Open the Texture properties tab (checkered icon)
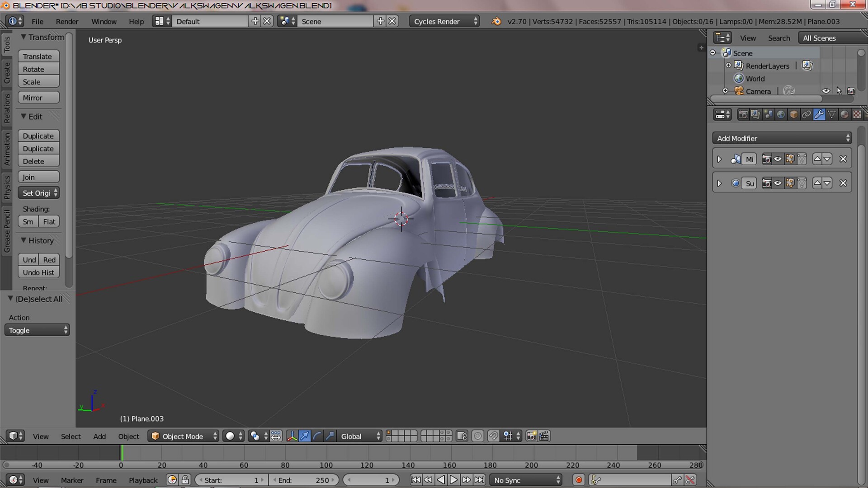This screenshot has height=488, width=868. [x=857, y=114]
